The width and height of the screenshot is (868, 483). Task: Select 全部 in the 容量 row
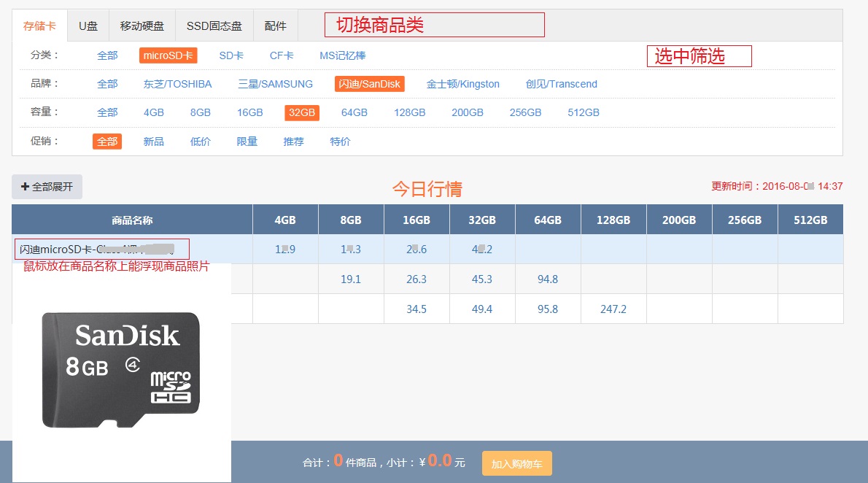107,112
